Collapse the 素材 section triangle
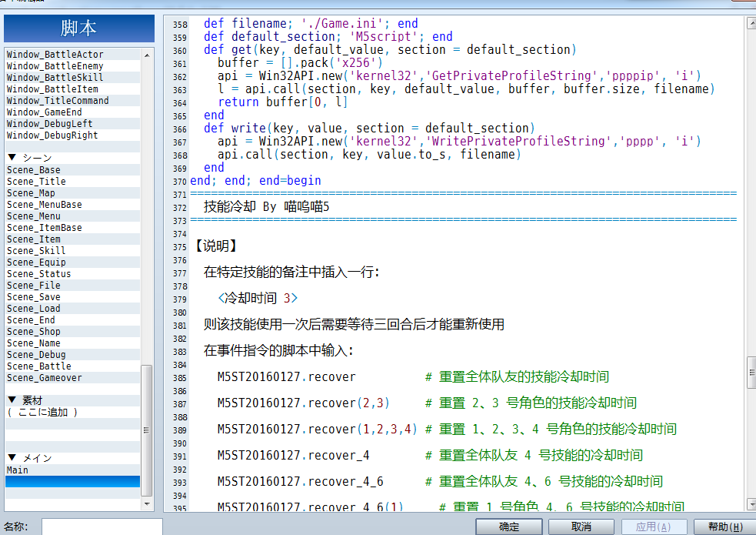Image resolution: width=756 pixels, height=535 pixels. [x=12, y=400]
